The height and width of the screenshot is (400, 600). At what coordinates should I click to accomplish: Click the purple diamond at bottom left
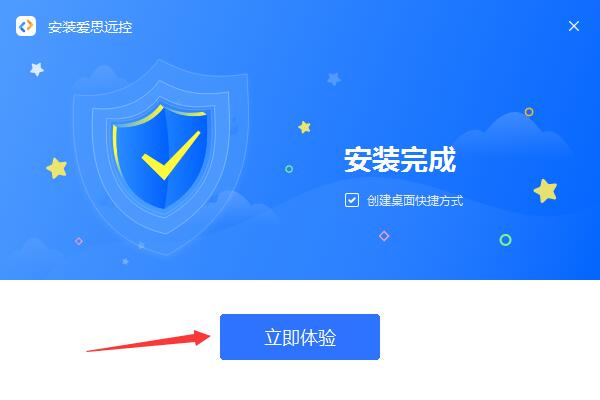click(79, 241)
